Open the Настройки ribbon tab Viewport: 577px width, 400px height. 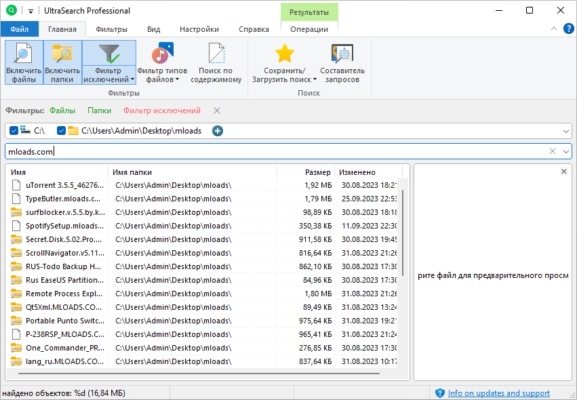pyautogui.click(x=199, y=29)
